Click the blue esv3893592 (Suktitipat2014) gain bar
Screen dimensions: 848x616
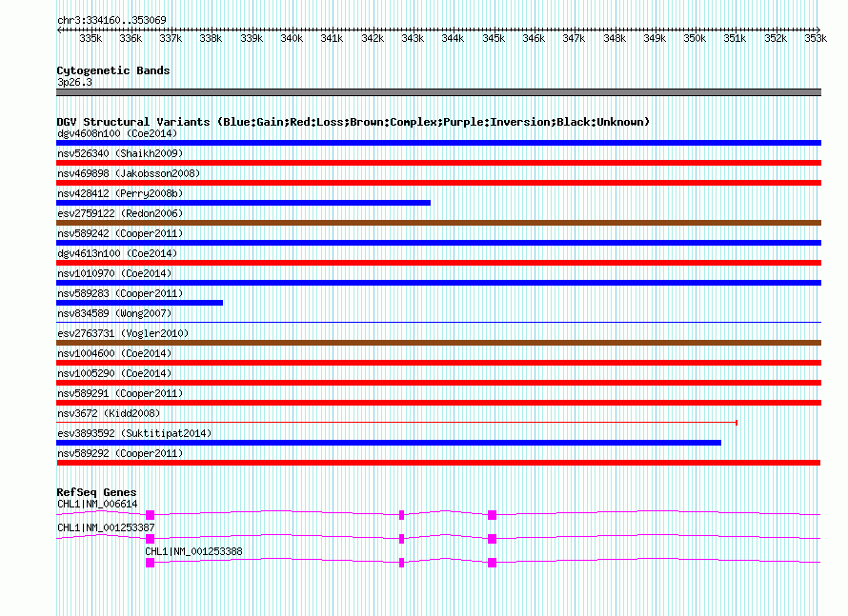pos(389,443)
